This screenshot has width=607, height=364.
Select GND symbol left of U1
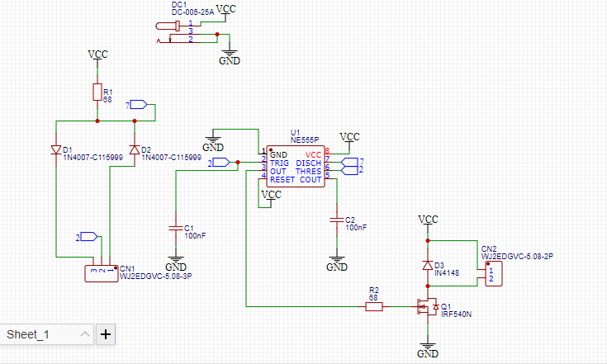(x=213, y=144)
